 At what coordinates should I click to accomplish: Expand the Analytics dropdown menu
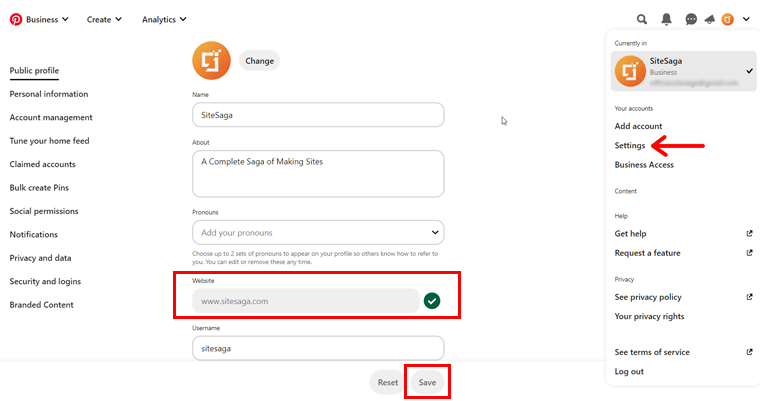click(164, 19)
